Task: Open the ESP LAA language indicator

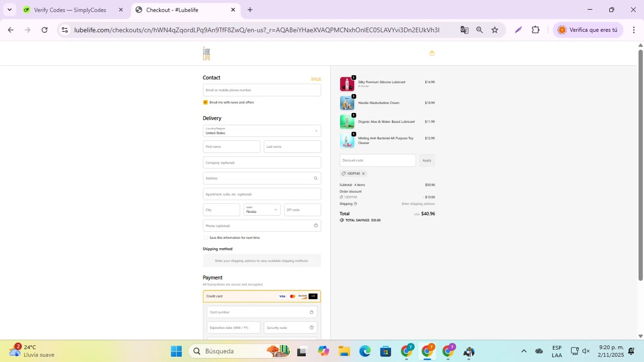Action: (x=557, y=351)
